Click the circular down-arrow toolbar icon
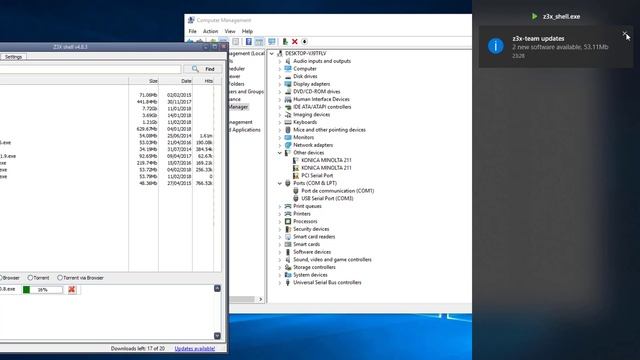This screenshot has width=640, height=360. (x=304, y=42)
